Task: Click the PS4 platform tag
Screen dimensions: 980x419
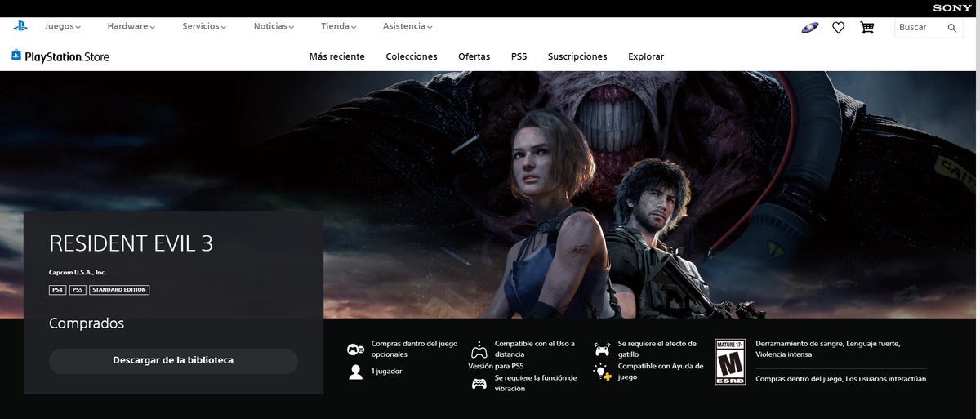Action: [x=57, y=290]
